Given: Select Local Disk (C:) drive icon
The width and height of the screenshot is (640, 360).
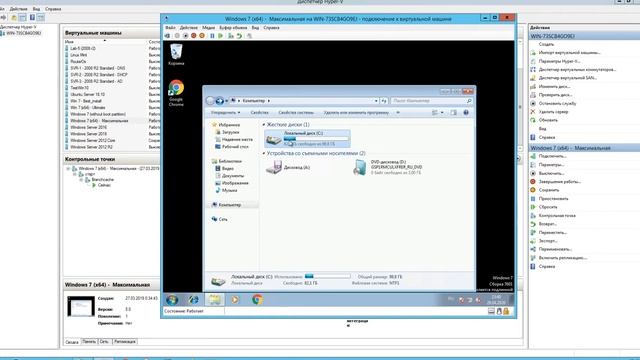Looking at the screenshot, I should [273, 139].
